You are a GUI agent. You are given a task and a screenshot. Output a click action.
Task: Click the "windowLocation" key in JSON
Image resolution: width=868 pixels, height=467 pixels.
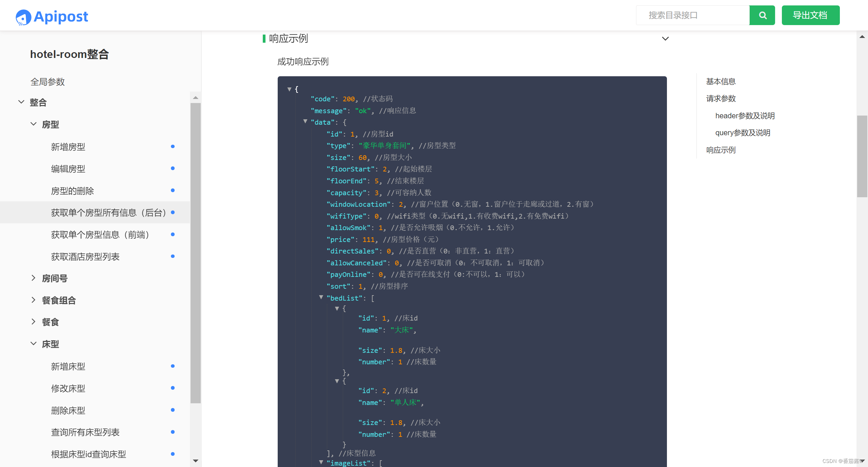tap(358, 204)
